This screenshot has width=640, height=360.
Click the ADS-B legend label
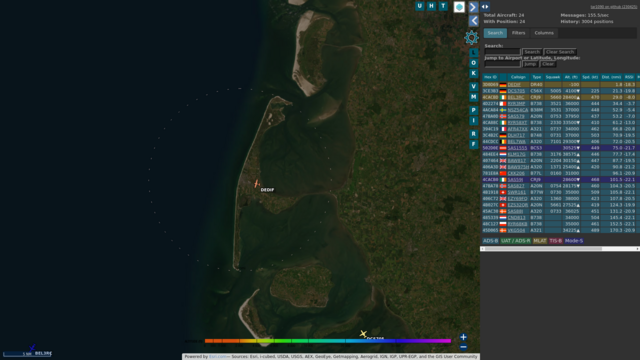click(490, 241)
